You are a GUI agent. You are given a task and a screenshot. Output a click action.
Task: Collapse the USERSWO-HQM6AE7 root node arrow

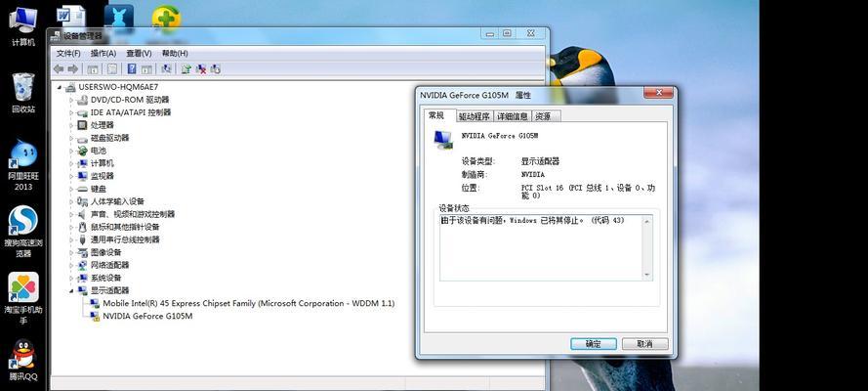(x=60, y=88)
